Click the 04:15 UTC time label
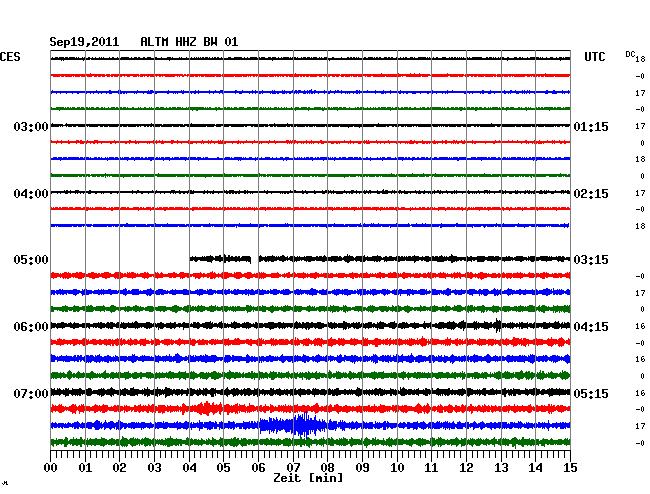 tap(591, 327)
